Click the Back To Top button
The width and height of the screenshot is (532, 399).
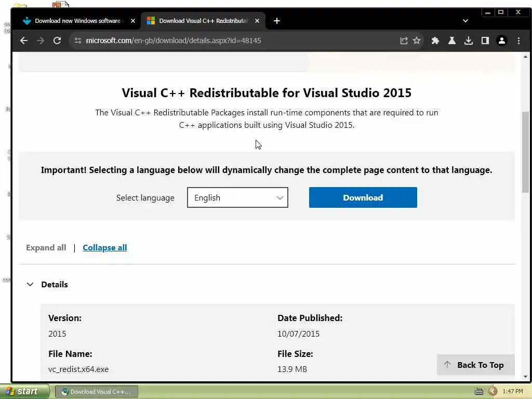tap(475, 365)
